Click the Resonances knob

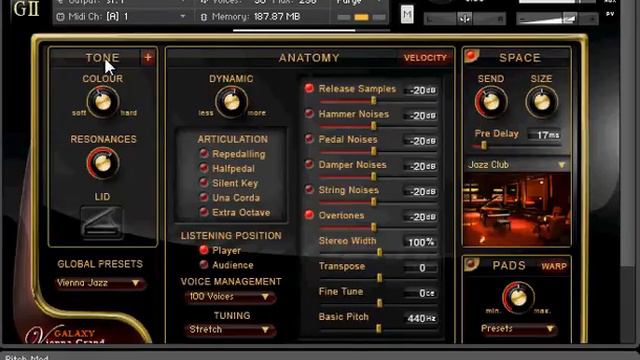[103, 163]
